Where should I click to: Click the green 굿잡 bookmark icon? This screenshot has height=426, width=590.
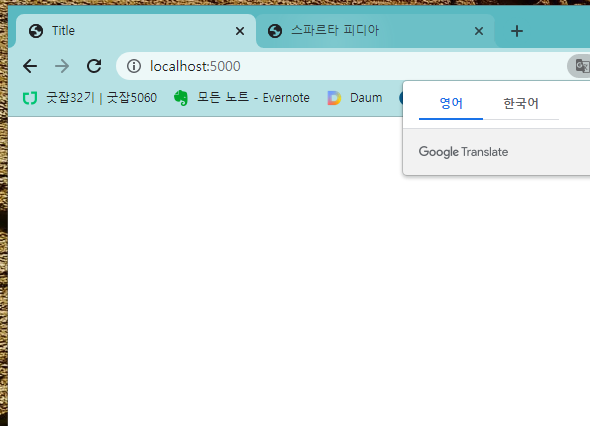point(30,98)
